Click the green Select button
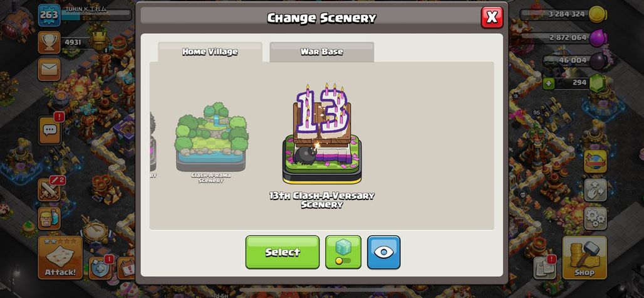Image resolution: width=644 pixels, height=298 pixels. [x=283, y=252]
